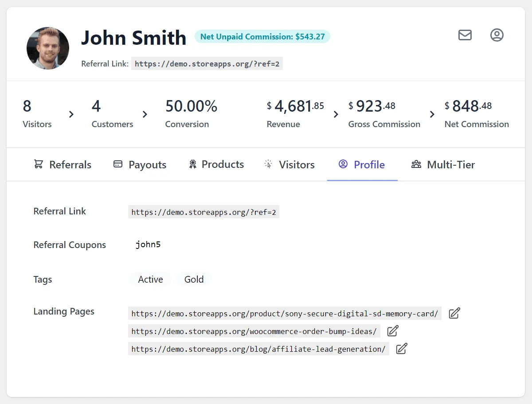
Task: Click the $4,681.85 Revenue figure
Action: 295,106
